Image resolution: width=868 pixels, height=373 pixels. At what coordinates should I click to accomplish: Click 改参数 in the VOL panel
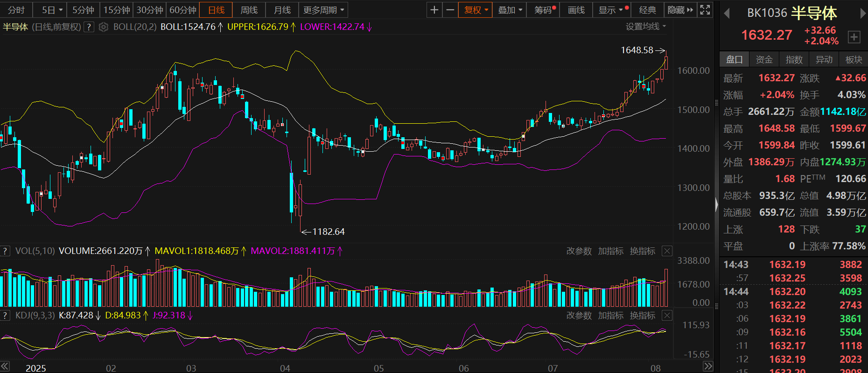[x=579, y=251]
